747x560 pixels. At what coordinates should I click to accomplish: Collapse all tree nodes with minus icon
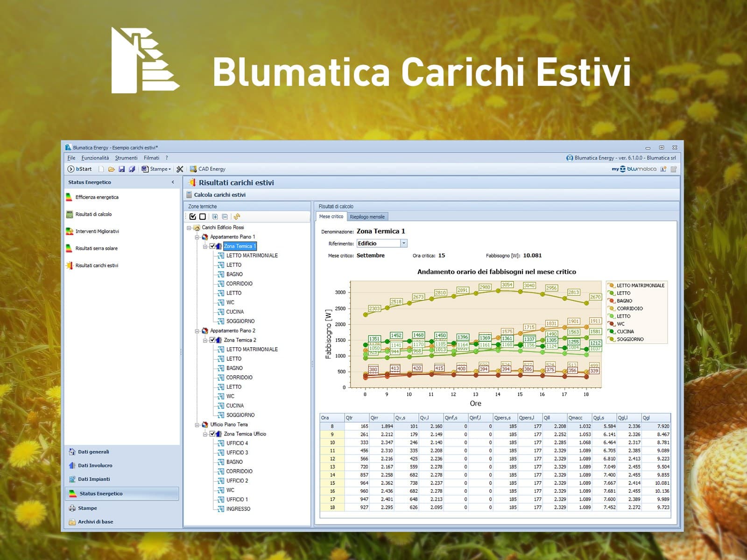click(x=225, y=217)
